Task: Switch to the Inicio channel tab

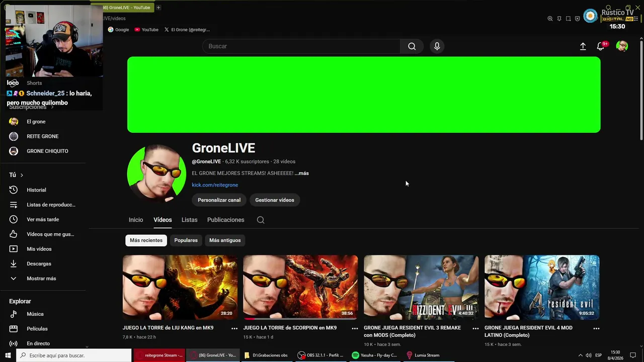Action: pos(136,220)
